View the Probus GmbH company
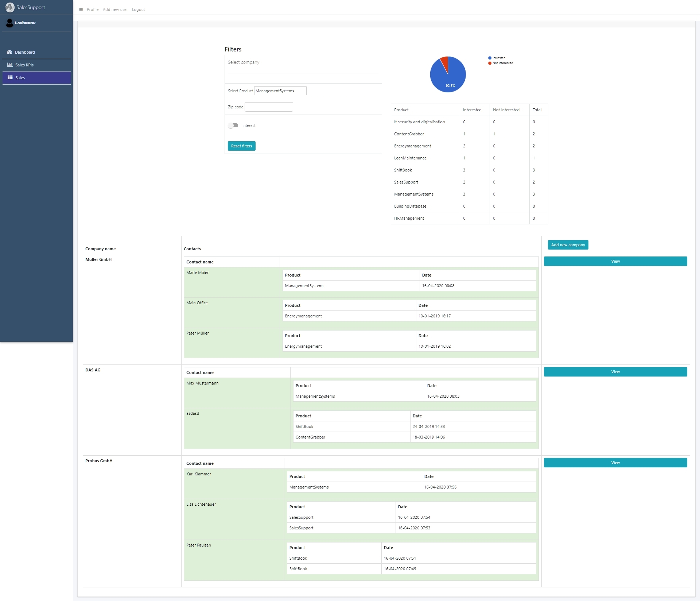Image resolution: width=700 pixels, height=610 pixels. tap(615, 463)
